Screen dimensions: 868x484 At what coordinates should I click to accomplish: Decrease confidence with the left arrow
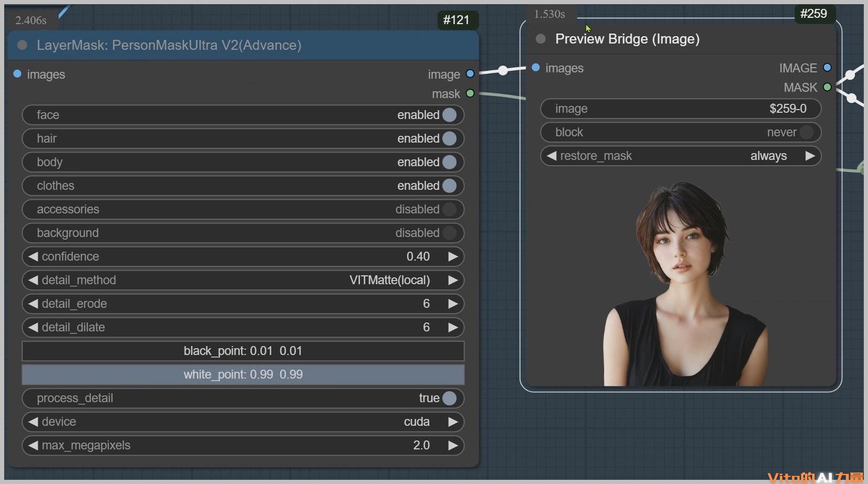[x=33, y=256]
